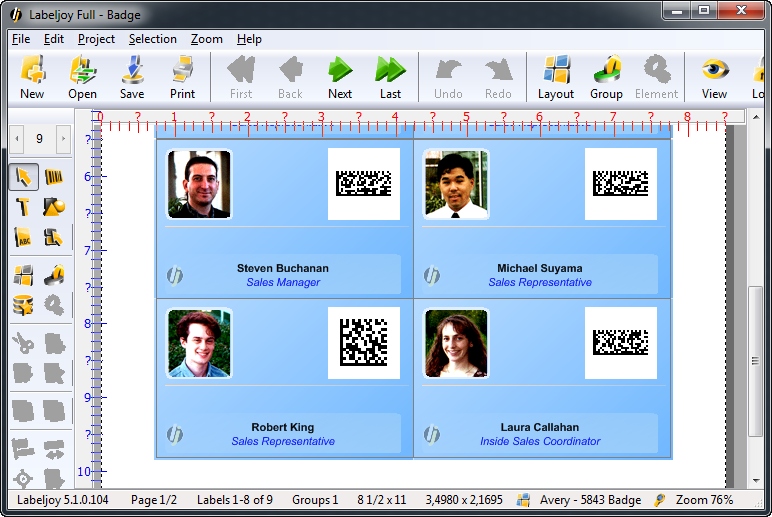Click the database with star icon
The width and height of the screenshot is (772, 517).
pos(23,305)
